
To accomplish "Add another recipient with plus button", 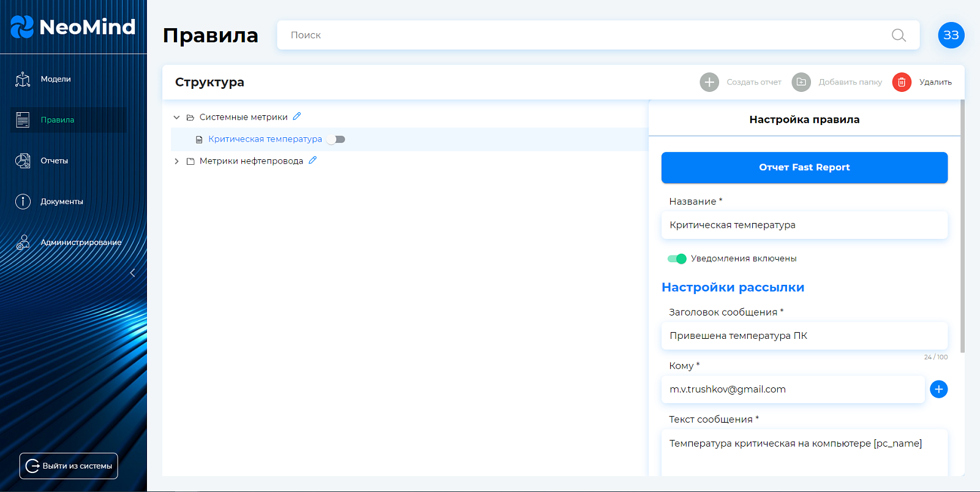I will [x=938, y=389].
